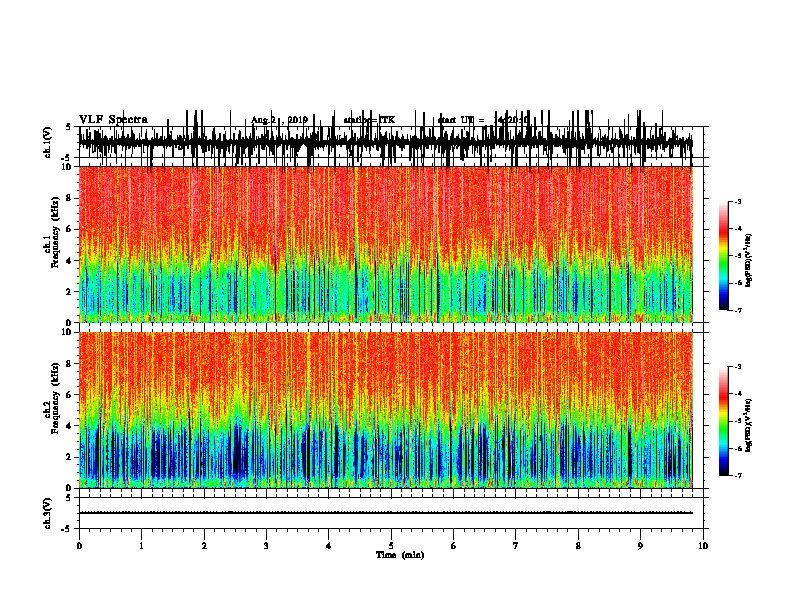Click the 'station=ITK' header text

(x=369, y=120)
